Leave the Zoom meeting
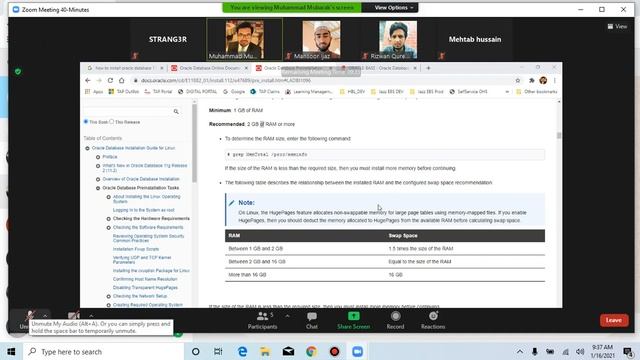 coord(614,320)
